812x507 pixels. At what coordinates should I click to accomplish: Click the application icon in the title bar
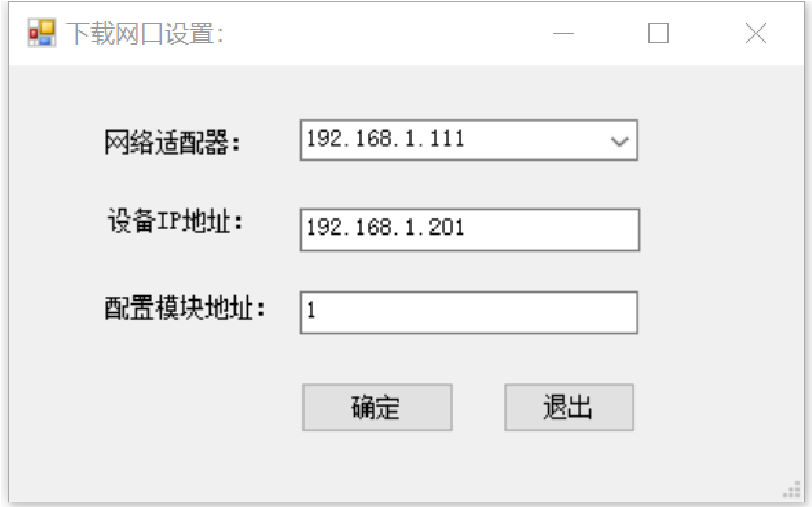(x=42, y=33)
